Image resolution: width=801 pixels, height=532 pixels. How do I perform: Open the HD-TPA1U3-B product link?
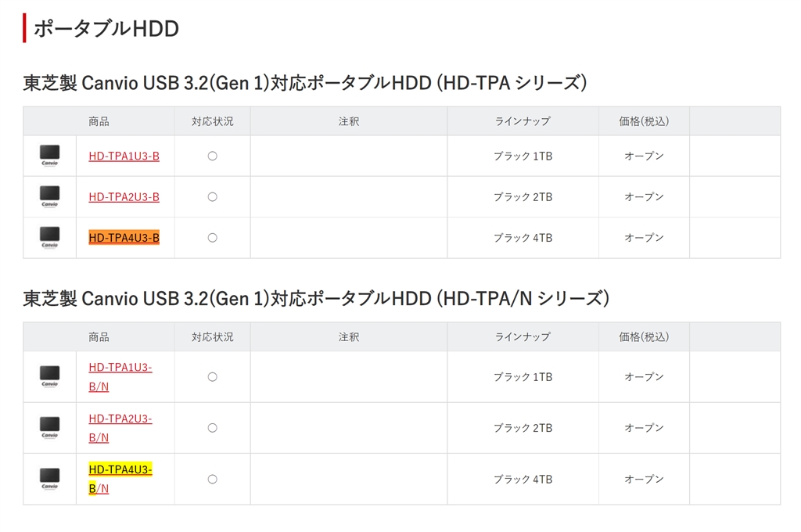124,156
